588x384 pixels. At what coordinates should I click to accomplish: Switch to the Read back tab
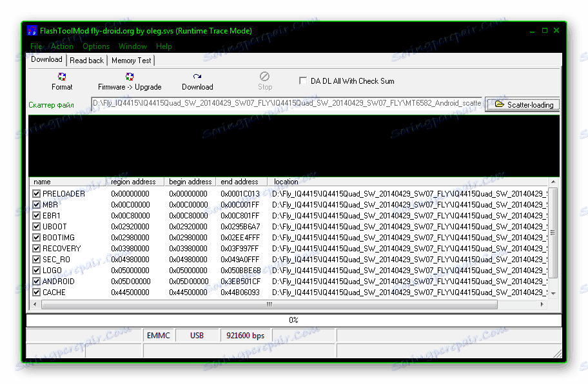tap(86, 60)
